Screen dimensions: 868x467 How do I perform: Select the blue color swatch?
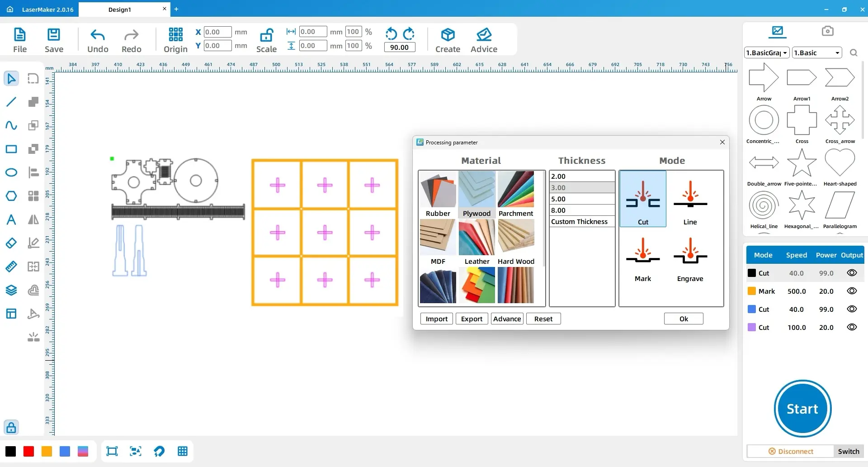click(x=65, y=451)
